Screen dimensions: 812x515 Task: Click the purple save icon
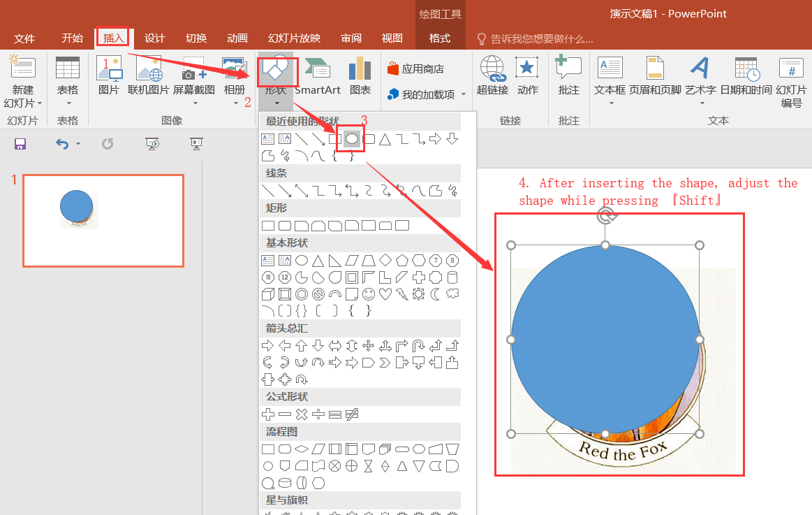pos(20,144)
